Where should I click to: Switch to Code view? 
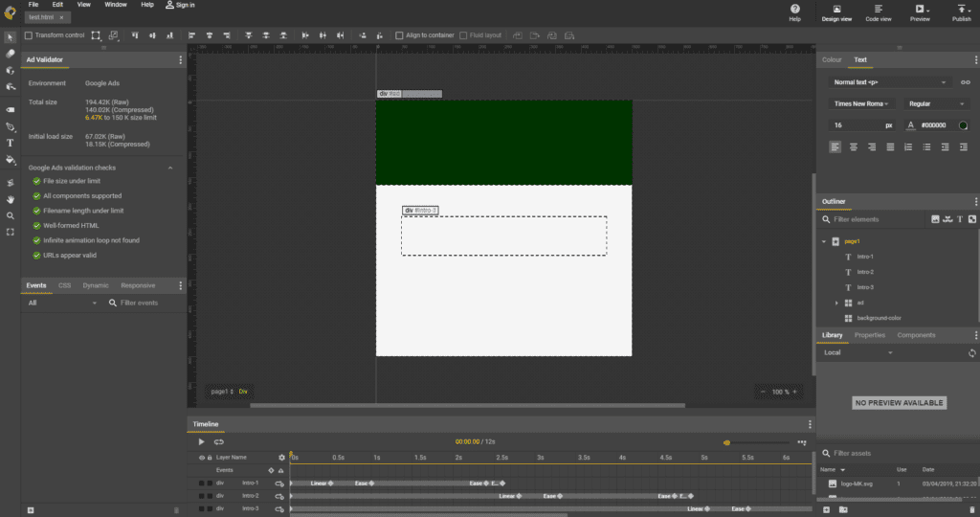[879, 11]
